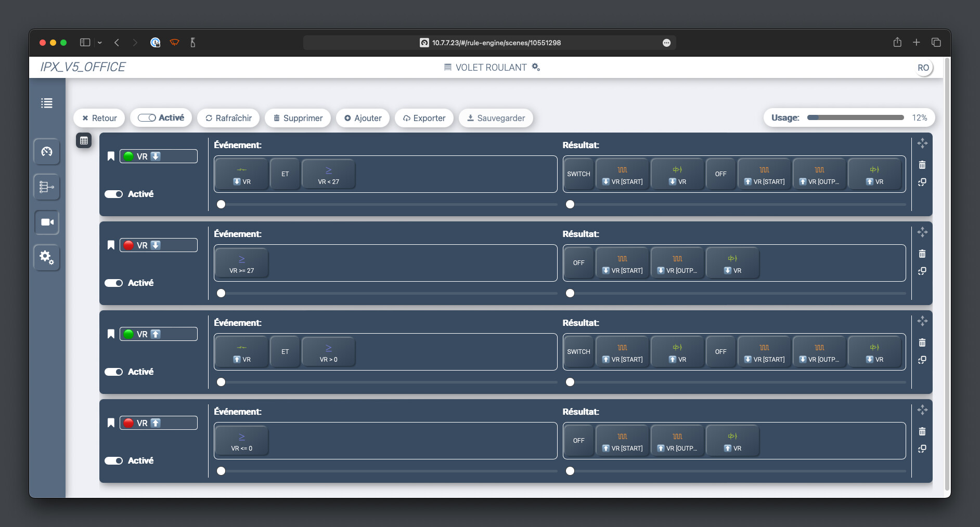
Task: Open the browser sidebar dropdown chevron
Action: pyautogui.click(x=100, y=43)
